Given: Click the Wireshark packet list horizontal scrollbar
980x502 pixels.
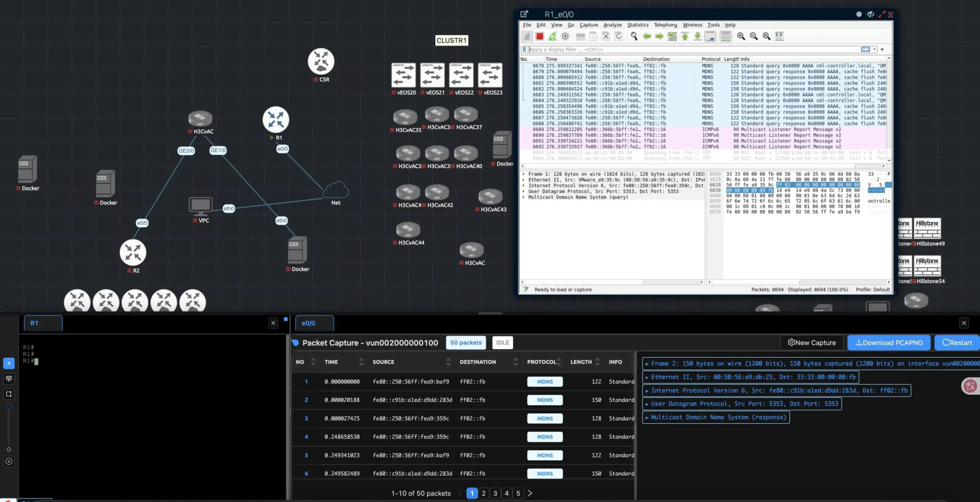Looking at the screenshot, I should 702,166.
